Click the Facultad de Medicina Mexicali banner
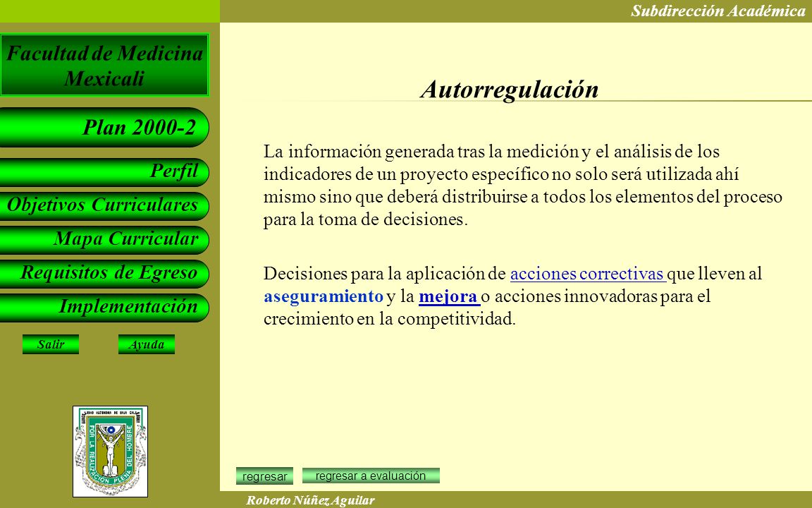 (x=104, y=66)
